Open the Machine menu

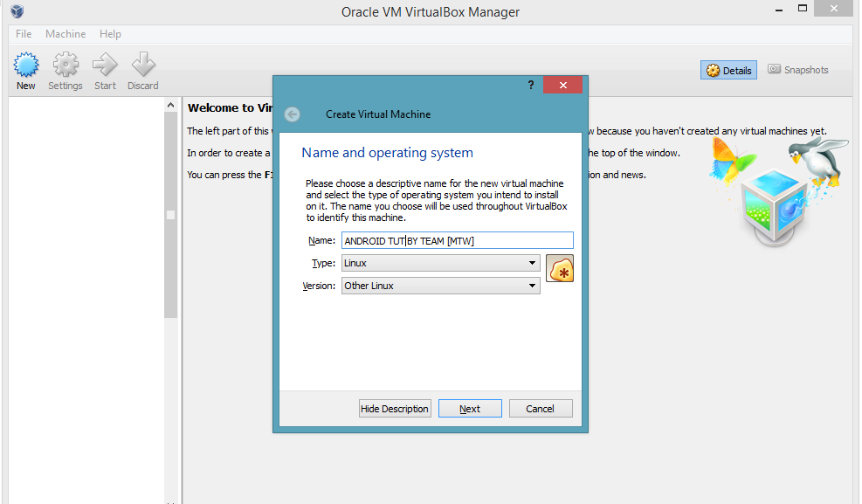(x=66, y=34)
